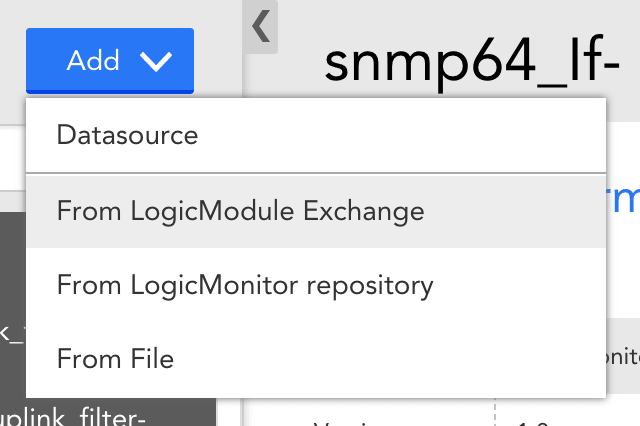
Task: Collapse the sidebar with the left chevron
Action: point(260,27)
